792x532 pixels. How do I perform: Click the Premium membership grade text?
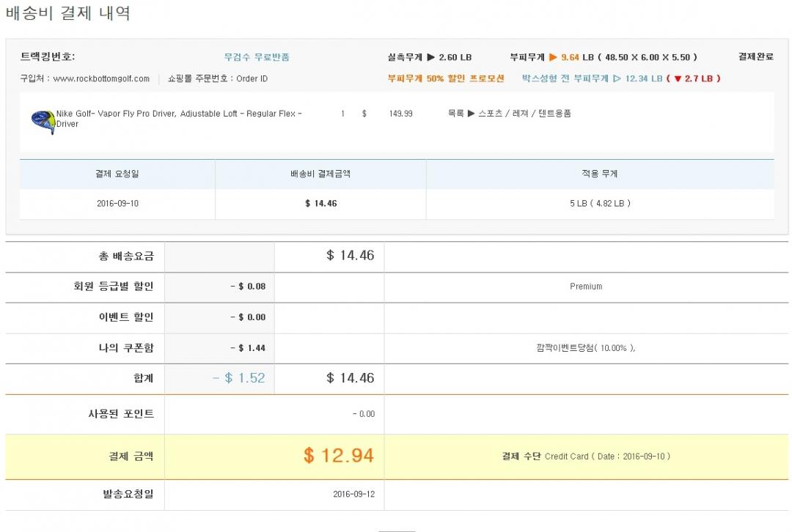[x=586, y=287]
